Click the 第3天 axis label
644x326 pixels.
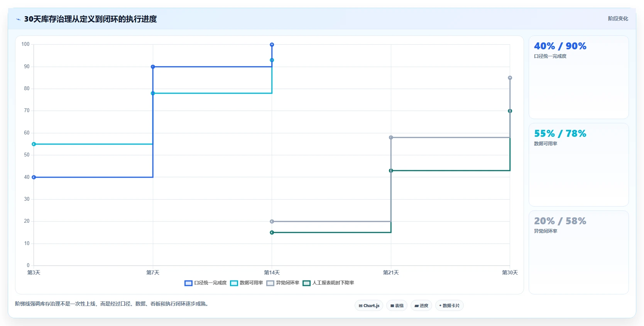point(34,272)
